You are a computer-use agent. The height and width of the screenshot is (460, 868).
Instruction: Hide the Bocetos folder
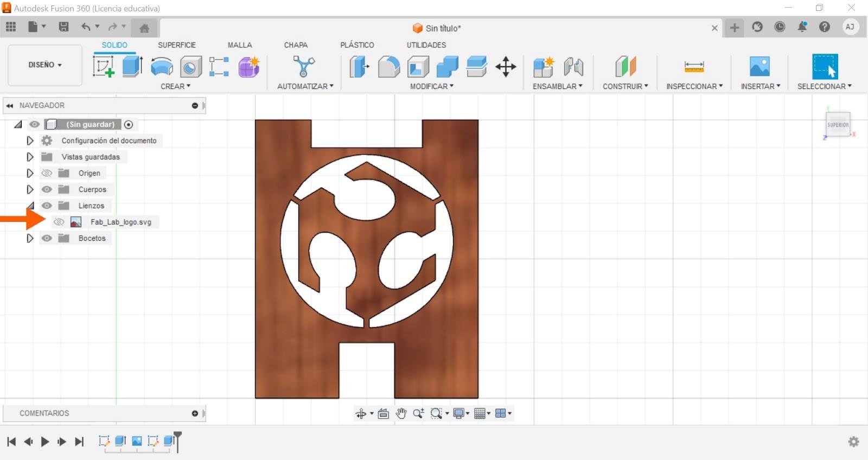[47, 238]
